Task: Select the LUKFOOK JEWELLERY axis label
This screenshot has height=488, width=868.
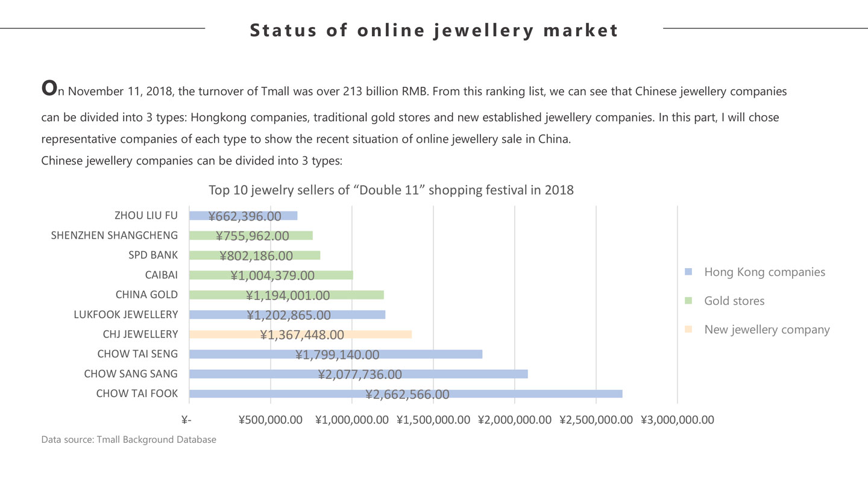Action: point(126,314)
